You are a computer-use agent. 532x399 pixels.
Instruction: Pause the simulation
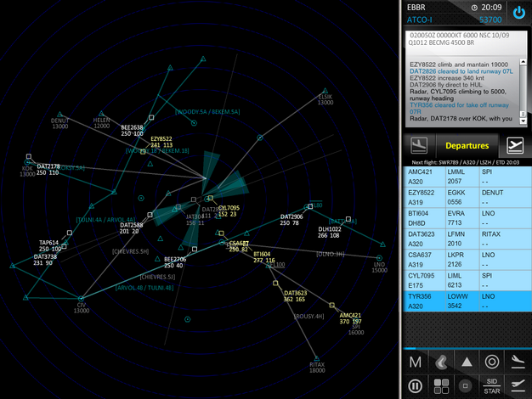[x=416, y=385]
